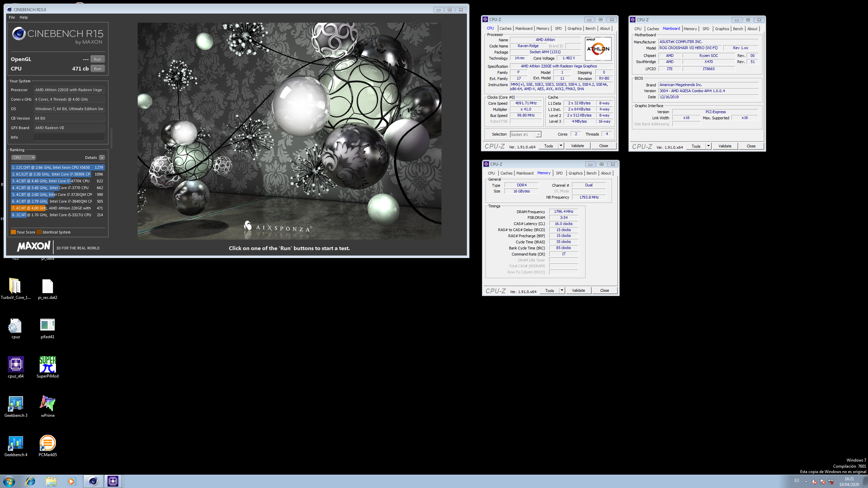Switch to Caches tab in CPU window
The width and height of the screenshot is (868, 488).
505,28
